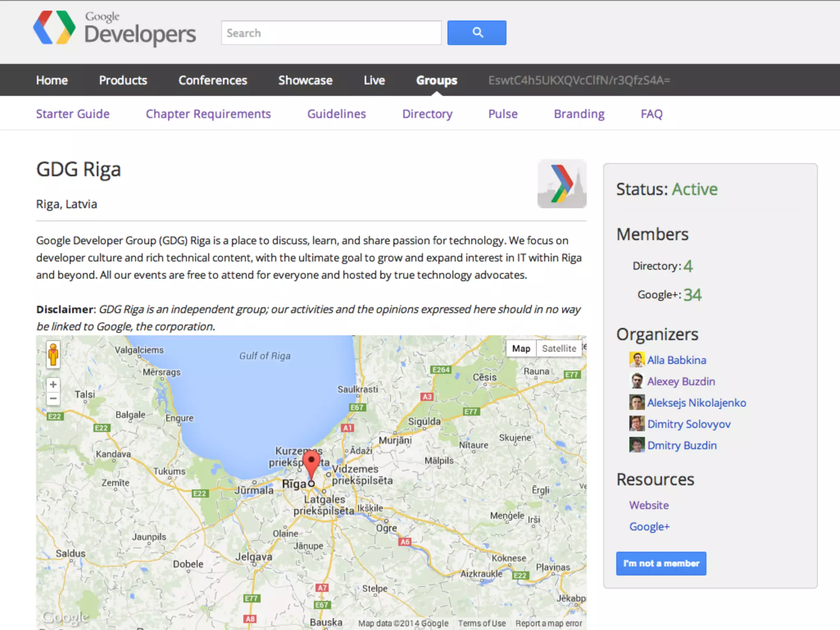Pick up the Street View pegman icon
Screen dimensions: 840x630
[53, 354]
